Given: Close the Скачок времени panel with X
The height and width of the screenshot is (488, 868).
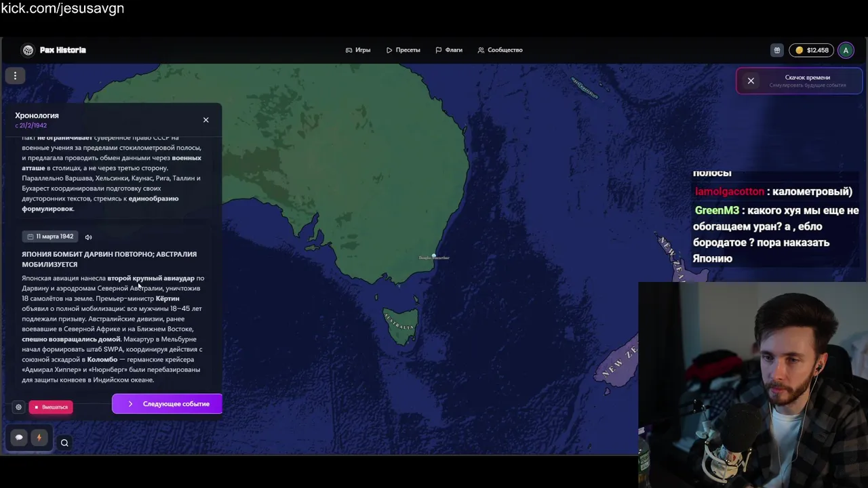Looking at the screenshot, I should click(751, 81).
